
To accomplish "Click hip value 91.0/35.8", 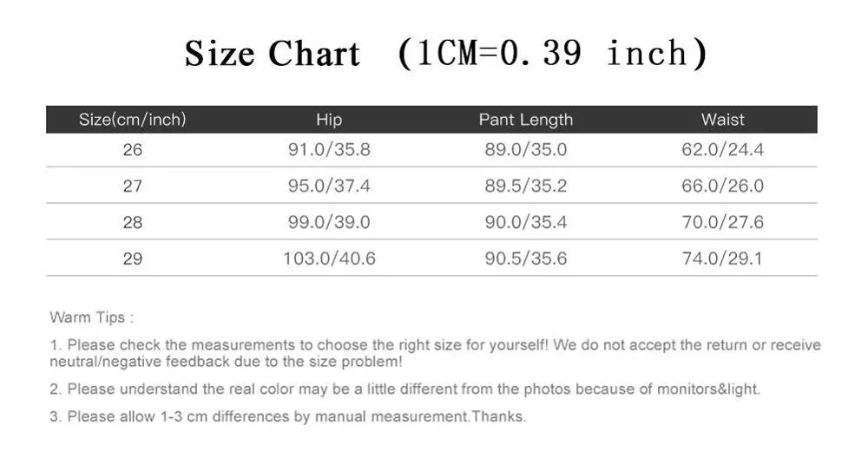I will click(x=329, y=150).
